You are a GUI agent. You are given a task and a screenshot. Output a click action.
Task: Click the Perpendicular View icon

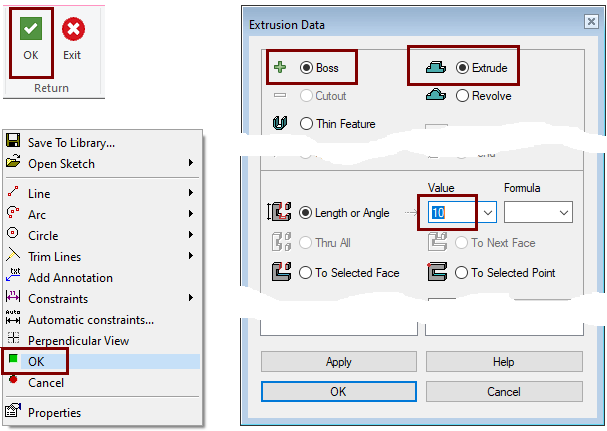13,340
